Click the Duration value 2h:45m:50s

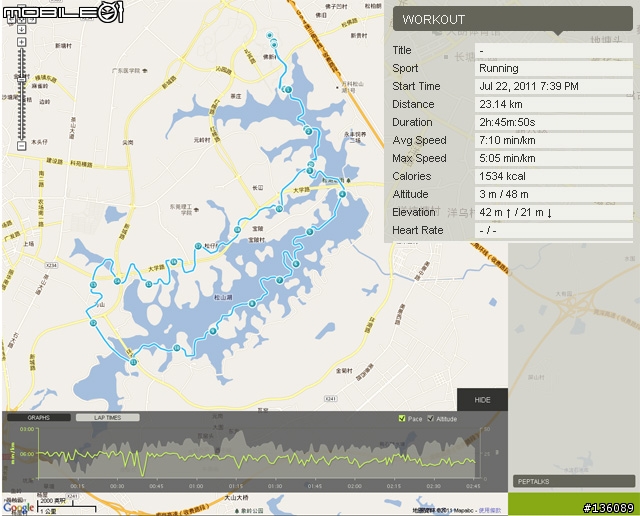point(553,122)
